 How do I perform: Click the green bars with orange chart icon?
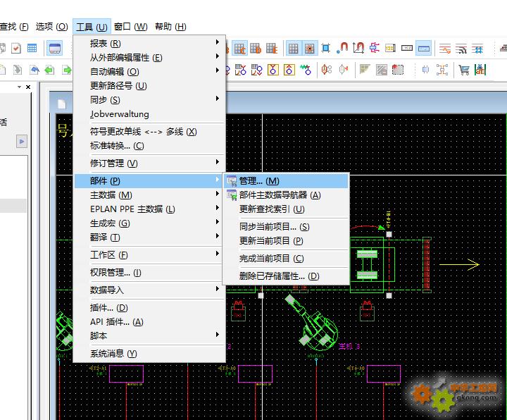point(480,70)
